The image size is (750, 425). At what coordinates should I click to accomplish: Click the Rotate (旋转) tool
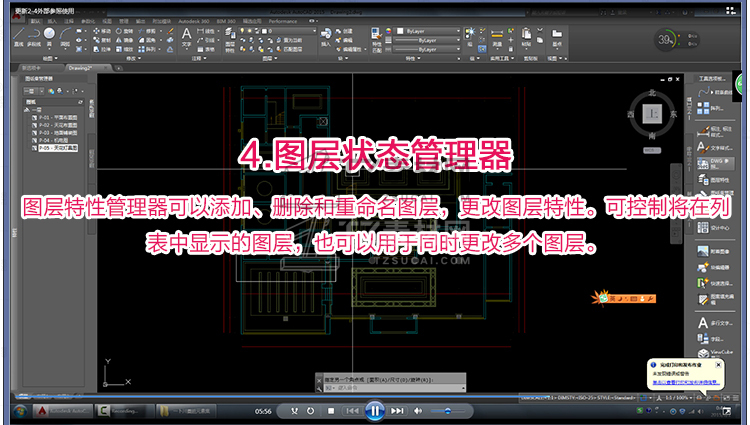tap(125, 31)
